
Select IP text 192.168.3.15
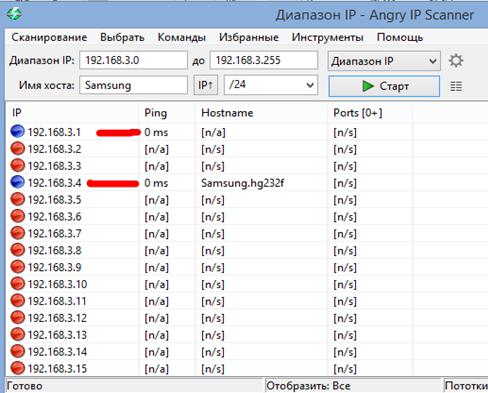[57, 369]
